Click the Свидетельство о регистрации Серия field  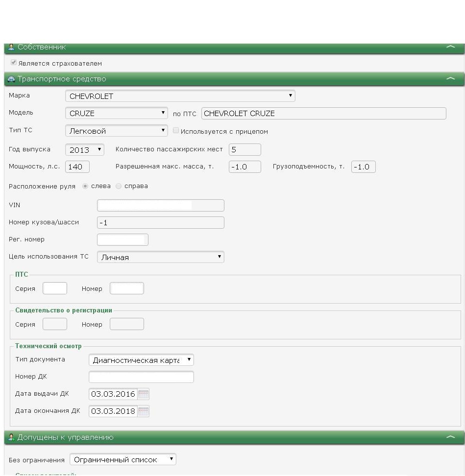tap(55, 324)
